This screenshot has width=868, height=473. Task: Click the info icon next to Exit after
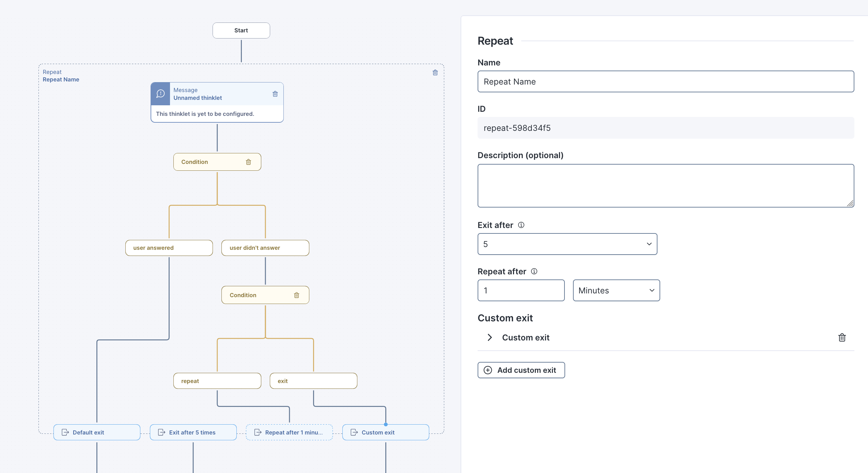pyautogui.click(x=521, y=225)
